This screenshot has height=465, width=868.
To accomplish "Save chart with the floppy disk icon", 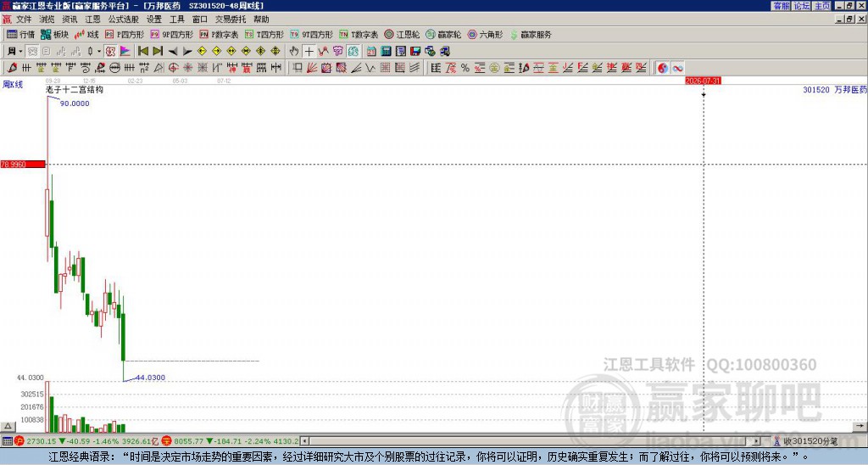I will tap(415, 51).
